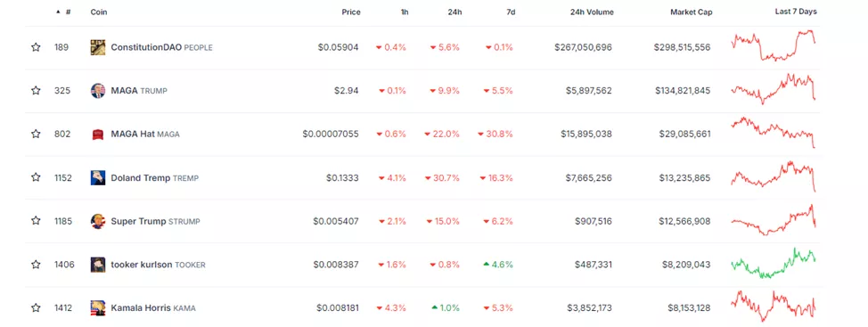Sort by 7d change column header
The width and height of the screenshot is (868, 327).
click(511, 12)
